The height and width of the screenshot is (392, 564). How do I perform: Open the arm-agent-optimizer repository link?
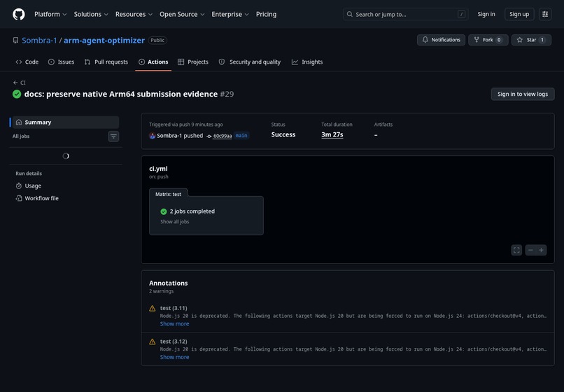pos(104,41)
